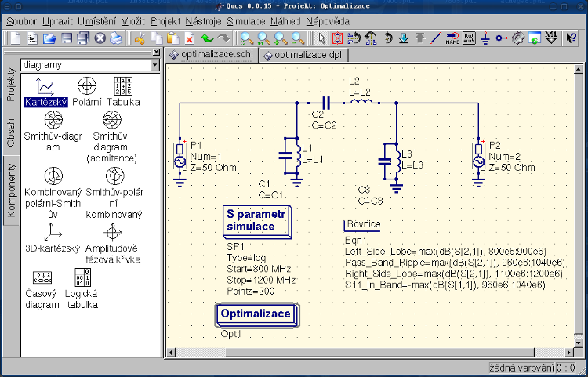Close the left dock panel

click(155, 52)
